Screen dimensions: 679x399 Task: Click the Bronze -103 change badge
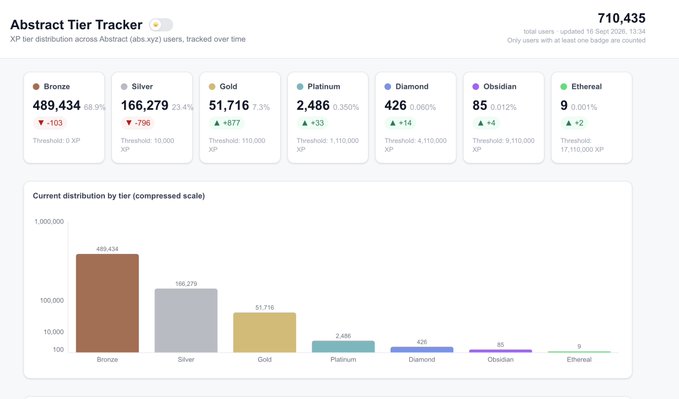(x=50, y=123)
